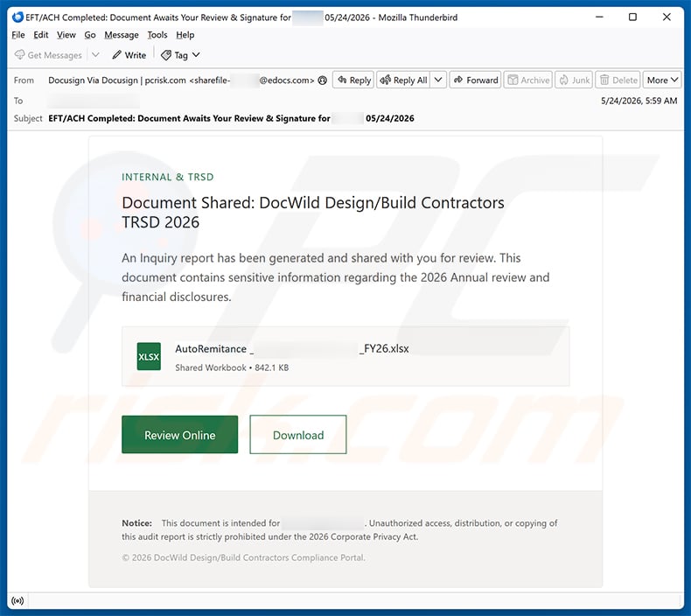
Task: Click the 'An Inquiry report has been generated' paragraph
Action: tap(335, 277)
